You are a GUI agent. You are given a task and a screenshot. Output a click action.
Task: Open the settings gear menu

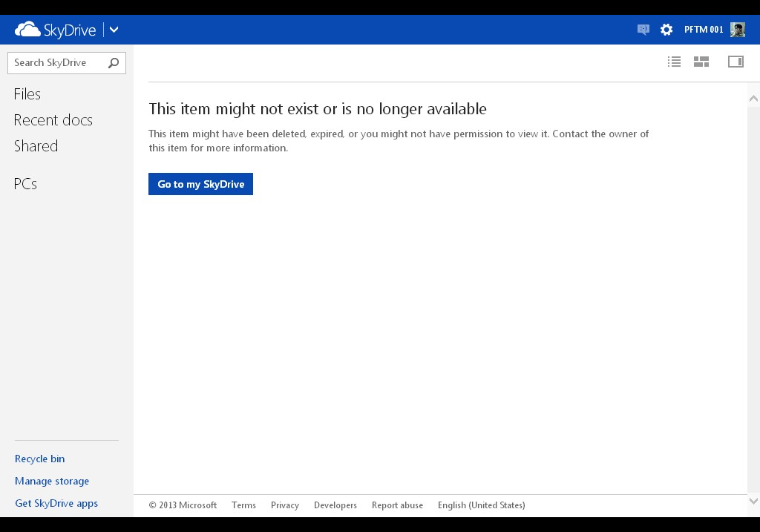click(x=666, y=30)
